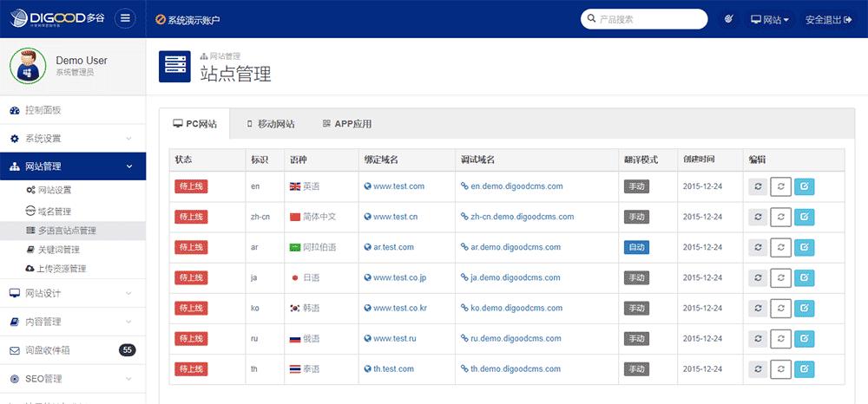868x404 pixels.
Task: Click gray refresh icon in zh-cn row
Action: (x=758, y=218)
